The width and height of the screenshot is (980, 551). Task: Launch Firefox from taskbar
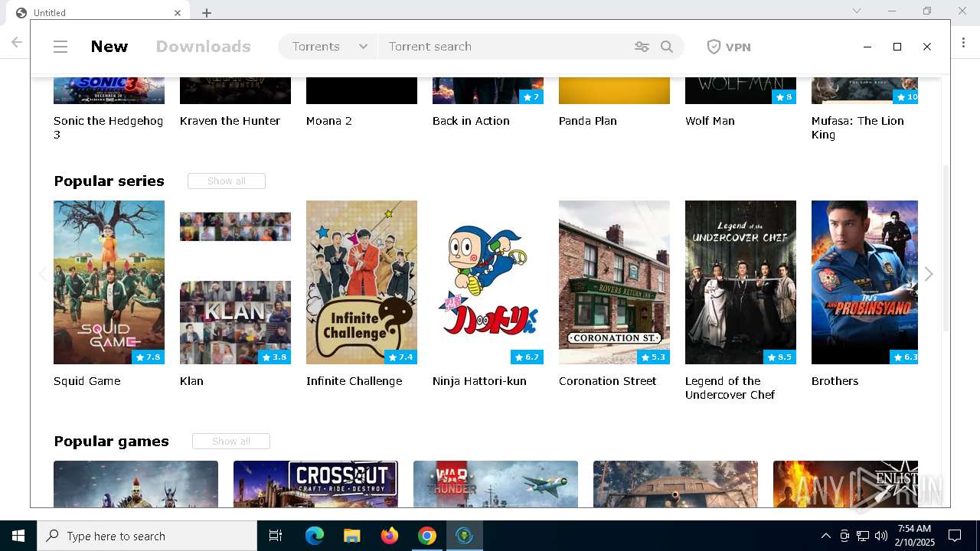coord(390,536)
